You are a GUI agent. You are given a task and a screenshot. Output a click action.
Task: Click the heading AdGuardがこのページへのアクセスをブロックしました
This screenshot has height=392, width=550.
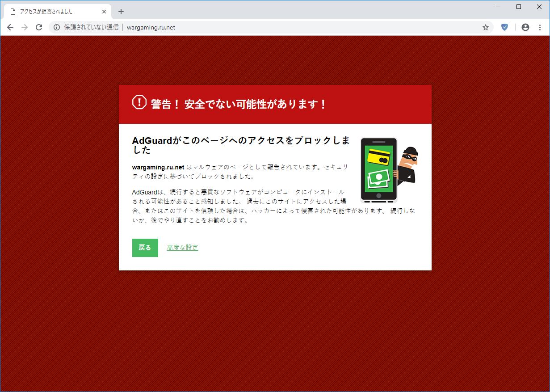241,145
